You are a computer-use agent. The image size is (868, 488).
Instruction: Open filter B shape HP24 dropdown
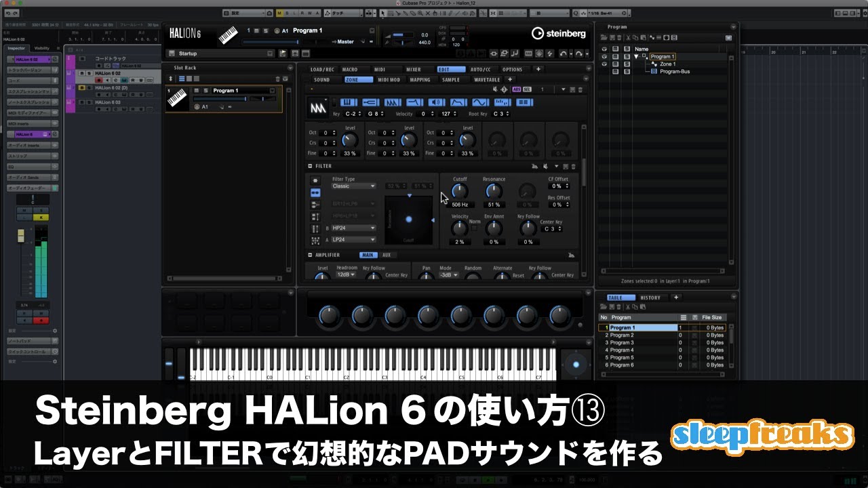click(353, 228)
